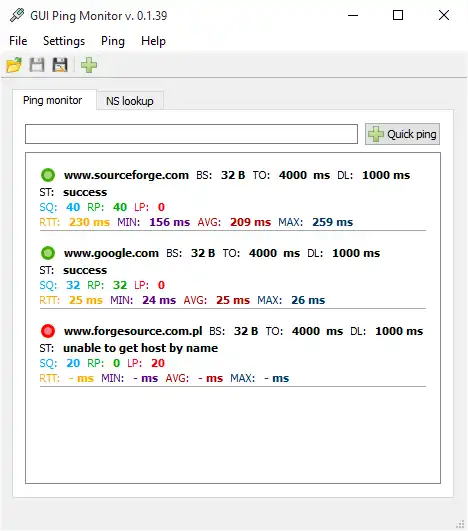The width and height of the screenshot is (468, 531).
Task: Open the Help menu
Action: tap(153, 41)
